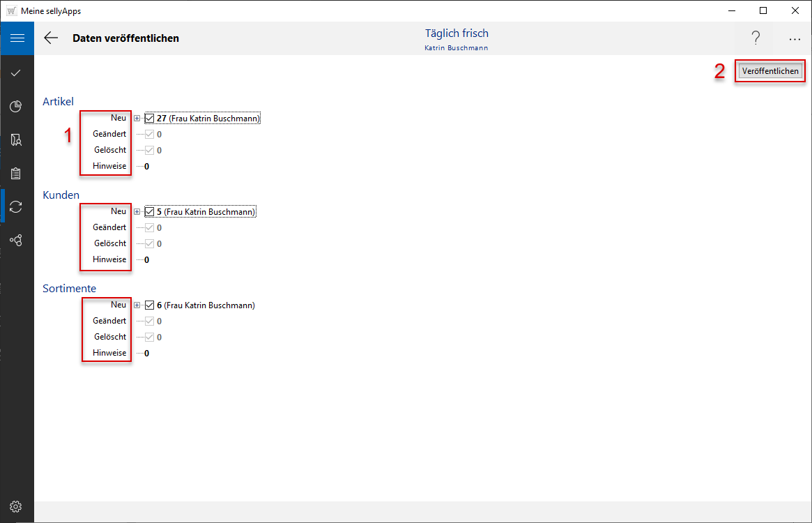Select the sync arrows sidebar icon
Viewport: 812px width, 523px height.
coord(17,206)
